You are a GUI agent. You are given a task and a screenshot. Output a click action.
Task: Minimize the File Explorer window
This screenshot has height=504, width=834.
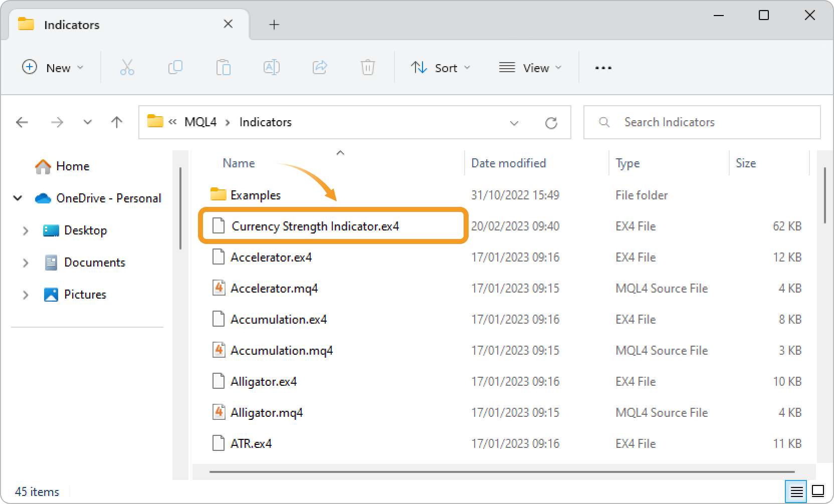pos(719,15)
